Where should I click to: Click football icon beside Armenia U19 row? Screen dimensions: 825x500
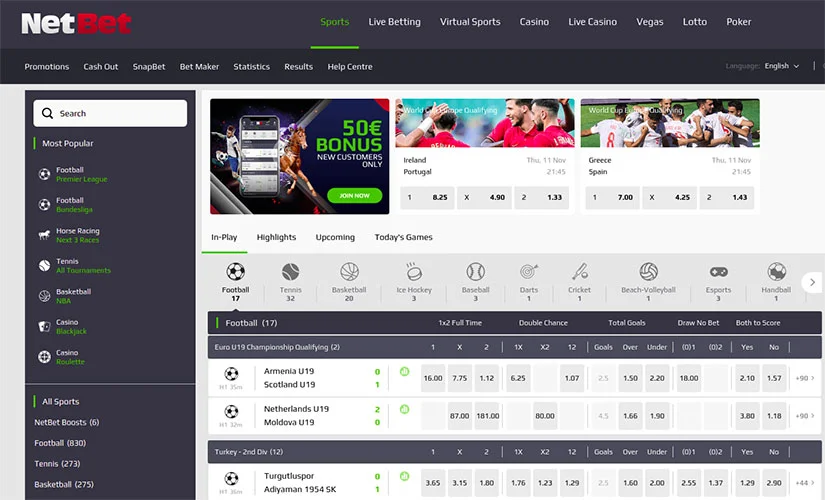pos(231,374)
